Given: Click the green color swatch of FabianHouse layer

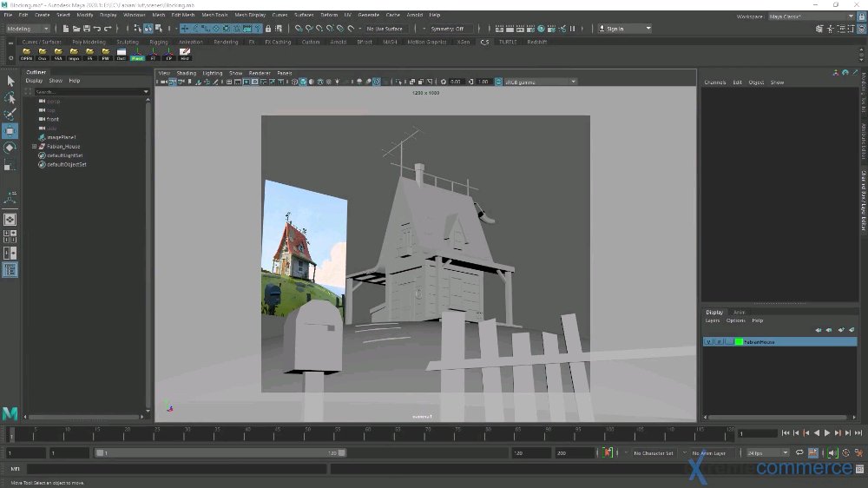Looking at the screenshot, I should (739, 342).
